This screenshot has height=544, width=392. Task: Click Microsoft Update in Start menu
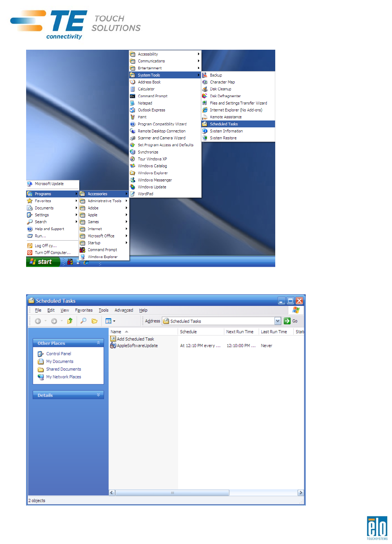pyautogui.click(x=53, y=184)
